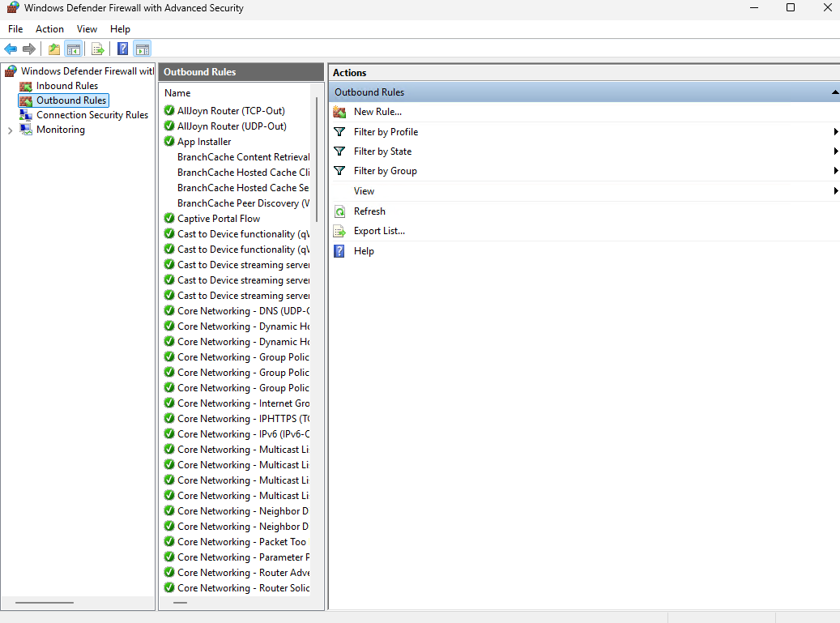Screen dimensions: 840x623
Task: Click the Forward arrow toolbar icon
Action: pyautogui.click(x=29, y=49)
